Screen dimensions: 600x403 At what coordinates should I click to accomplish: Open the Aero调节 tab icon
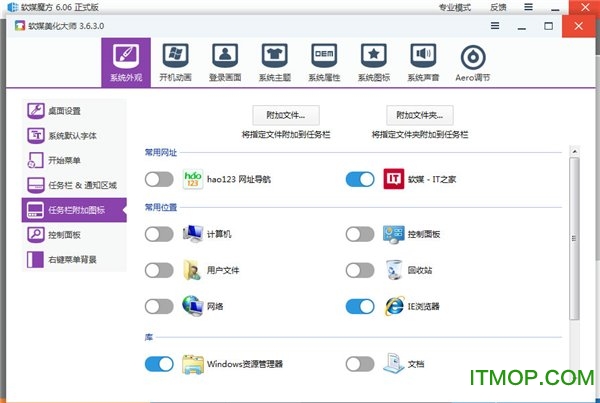[x=473, y=57]
